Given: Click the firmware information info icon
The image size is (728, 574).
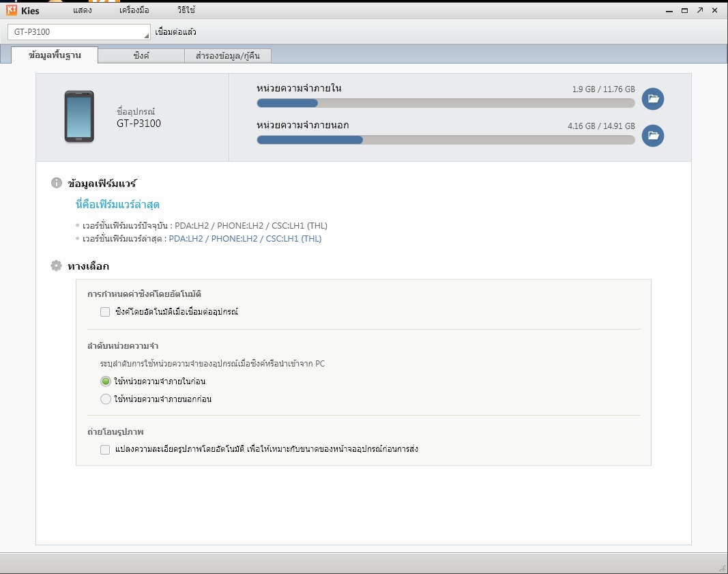Looking at the screenshot, I should tap(56, 183).
